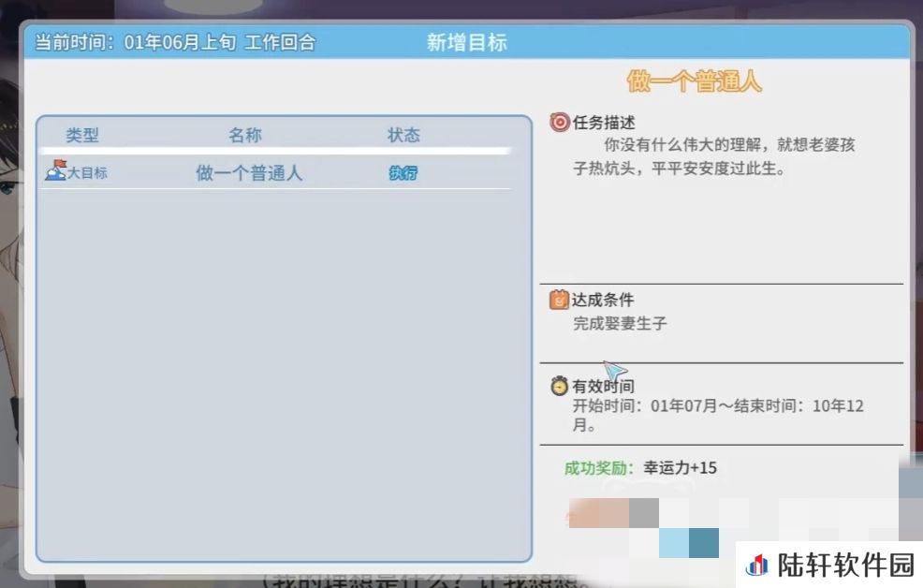Click the 开始时间 01年07月 time range text

(718, 415)
